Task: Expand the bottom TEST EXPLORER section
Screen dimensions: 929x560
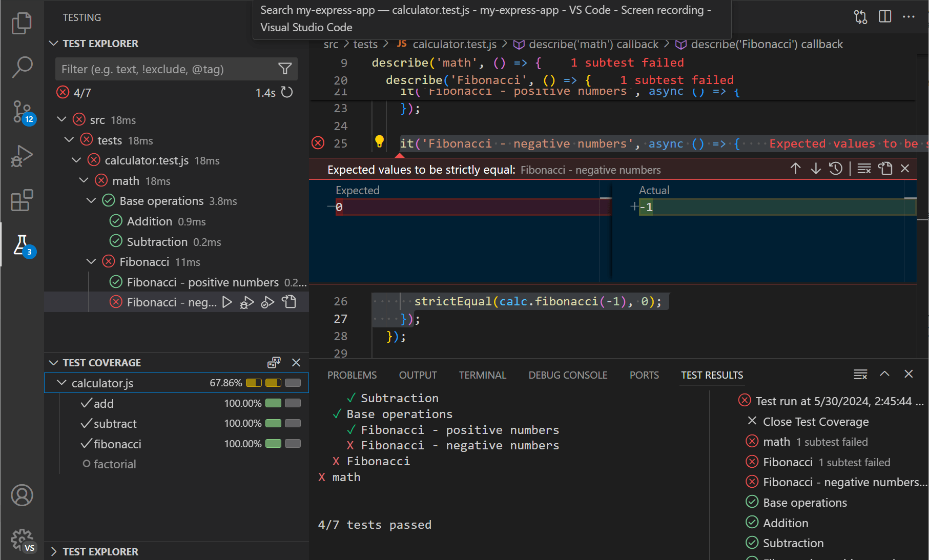Action: 53,552
